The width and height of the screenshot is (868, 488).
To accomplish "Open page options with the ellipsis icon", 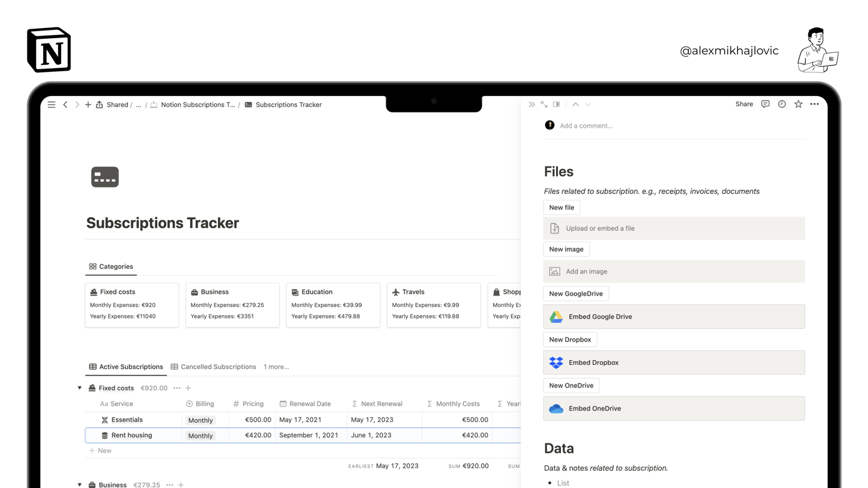I will 814,104.
